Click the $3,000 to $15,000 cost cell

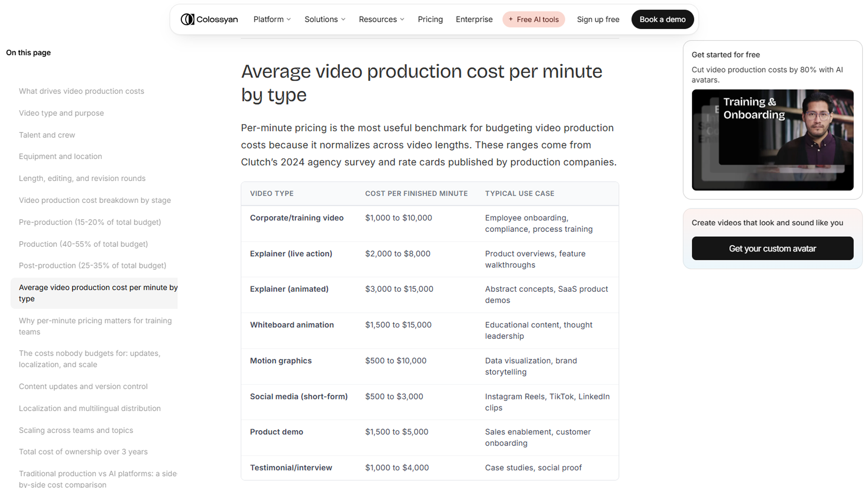[399, 289]
